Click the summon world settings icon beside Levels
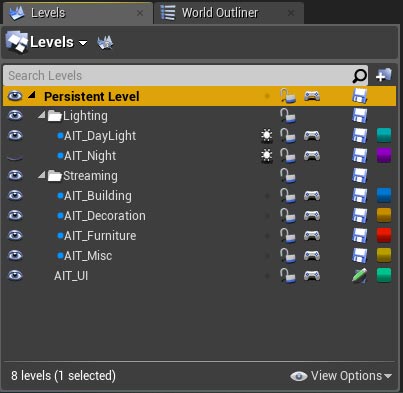 [105, 43]
